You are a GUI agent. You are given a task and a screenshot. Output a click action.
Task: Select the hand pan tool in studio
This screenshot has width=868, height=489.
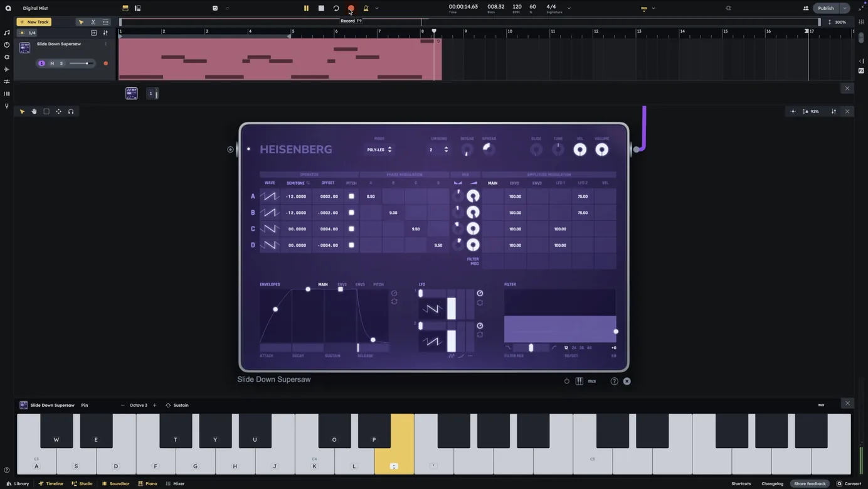[34, 112]
